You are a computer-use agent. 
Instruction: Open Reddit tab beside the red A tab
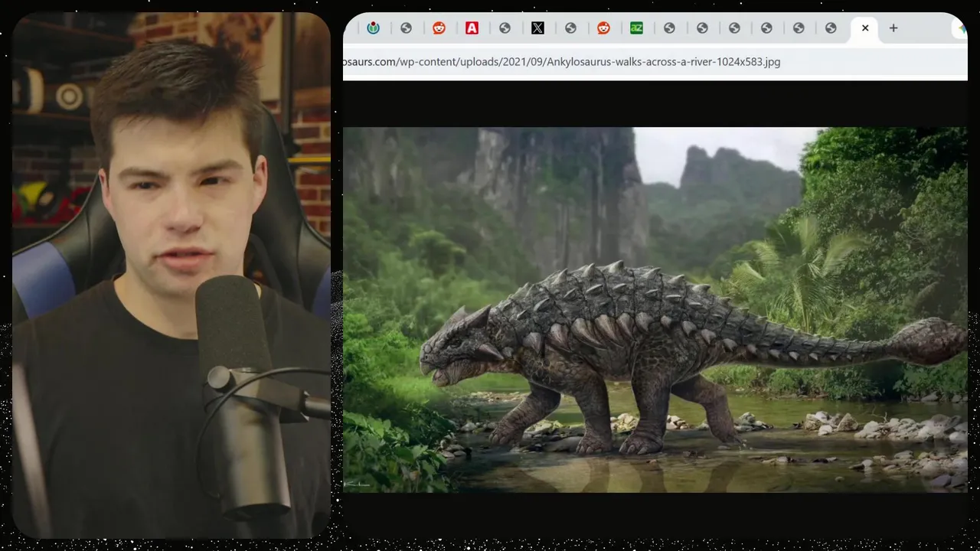click(439, 28)
